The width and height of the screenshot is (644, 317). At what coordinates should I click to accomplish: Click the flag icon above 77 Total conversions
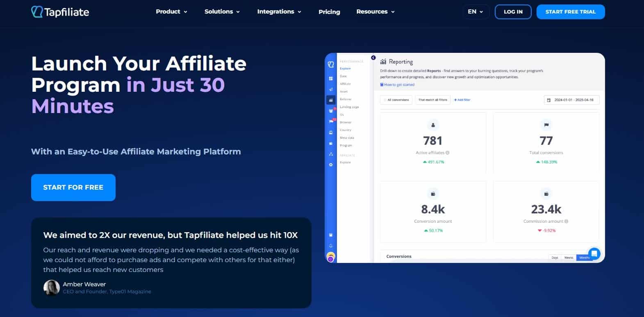(546, 125)
